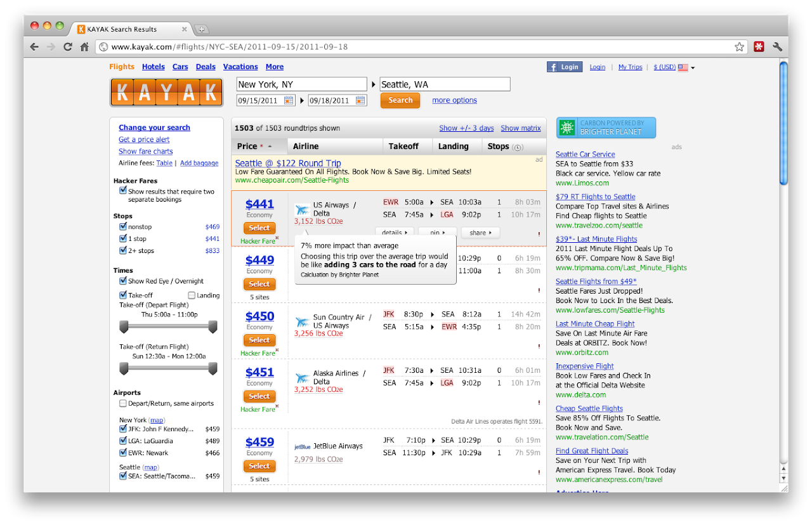Go forward using the browser forward arrow
This screenshot has width=812, height=525.
tap(51, 47)
